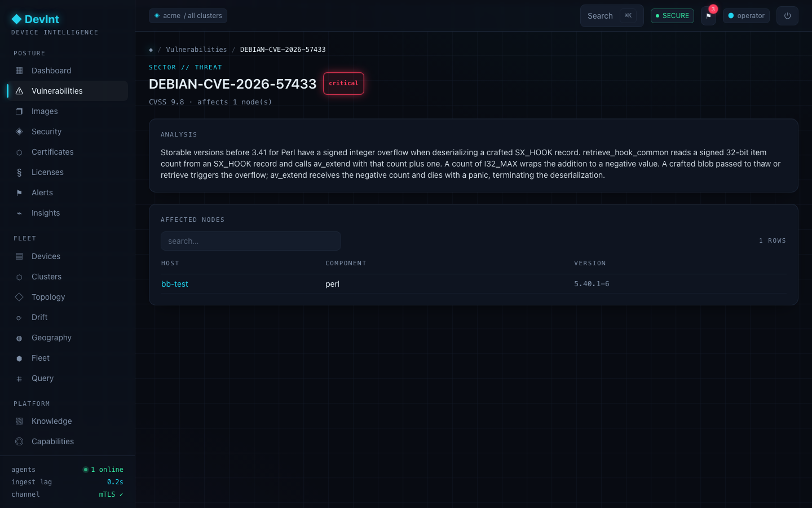Click 'CVSS 9.8 · affects 1 node(s)' text
The height and width of the screenshot is (508, 812).
tap(210, 102)
